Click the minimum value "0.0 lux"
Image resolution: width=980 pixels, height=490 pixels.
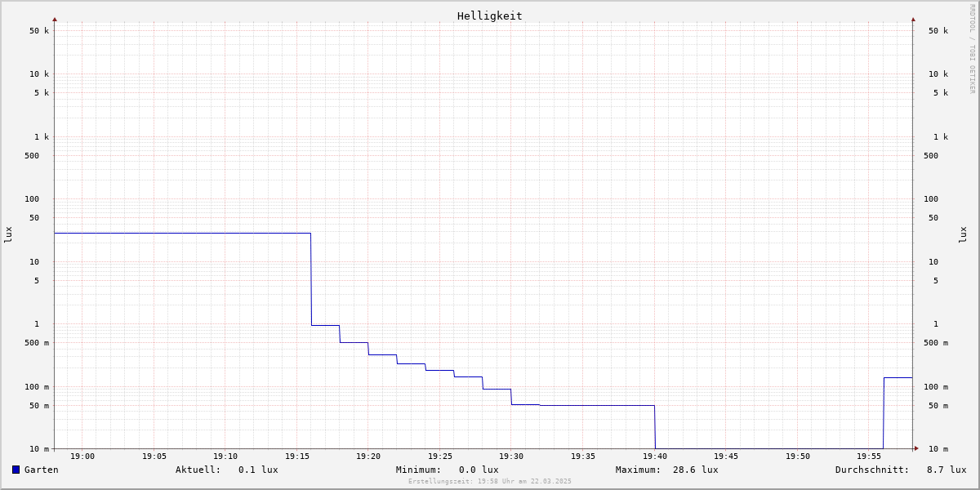click(x=479, y=470)
